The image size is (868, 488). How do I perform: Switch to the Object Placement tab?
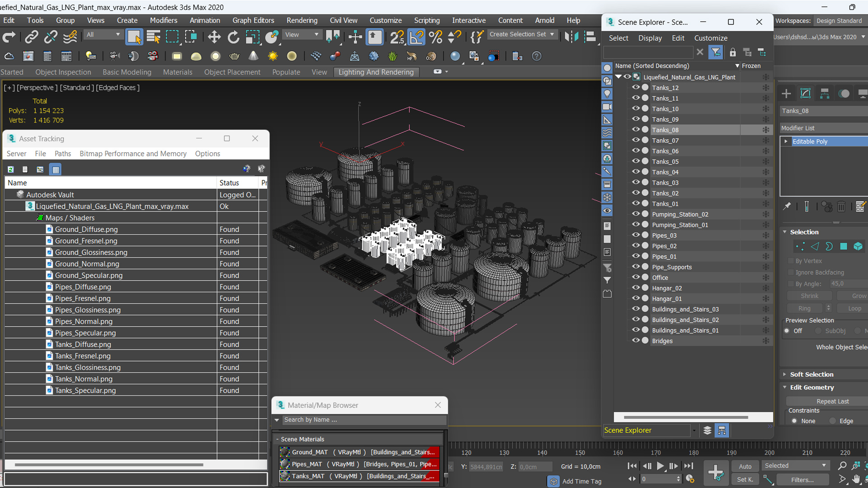point(232,72)
